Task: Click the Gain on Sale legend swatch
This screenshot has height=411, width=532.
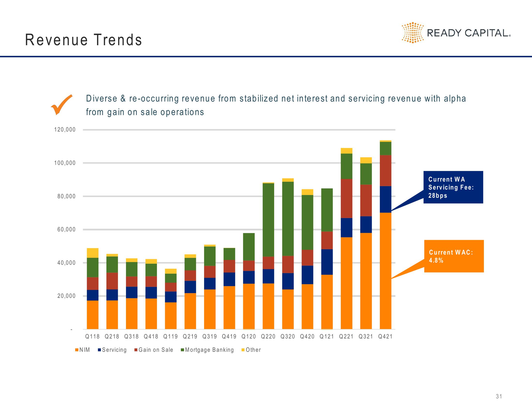Action: pos(136,350)
